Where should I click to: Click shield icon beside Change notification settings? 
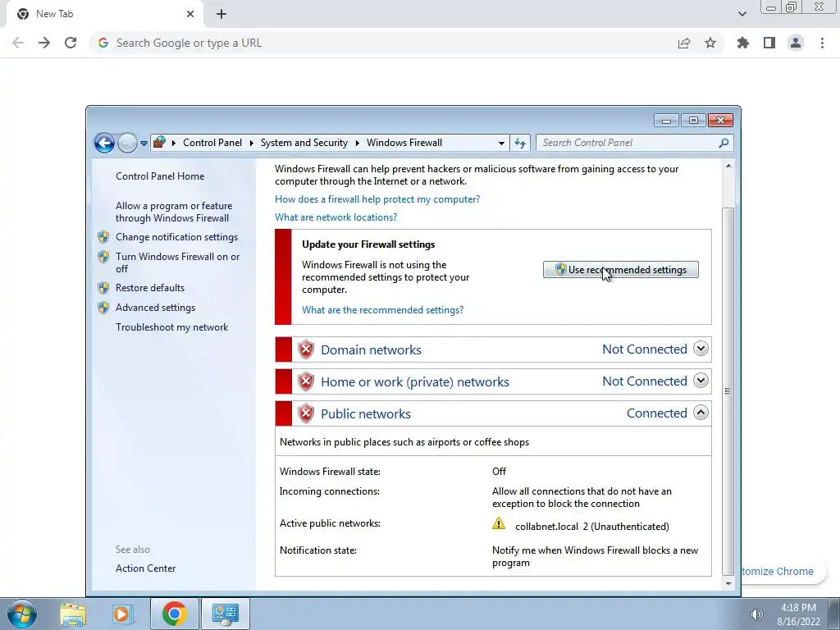103,237
